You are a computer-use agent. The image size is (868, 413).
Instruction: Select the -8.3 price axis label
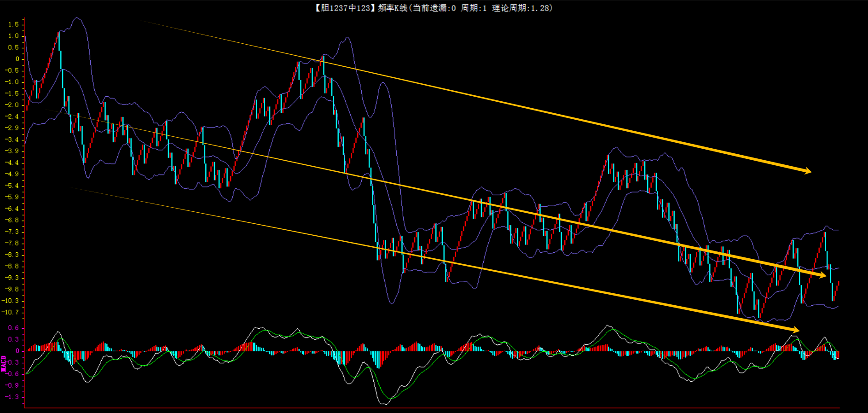tap(12, 255)
